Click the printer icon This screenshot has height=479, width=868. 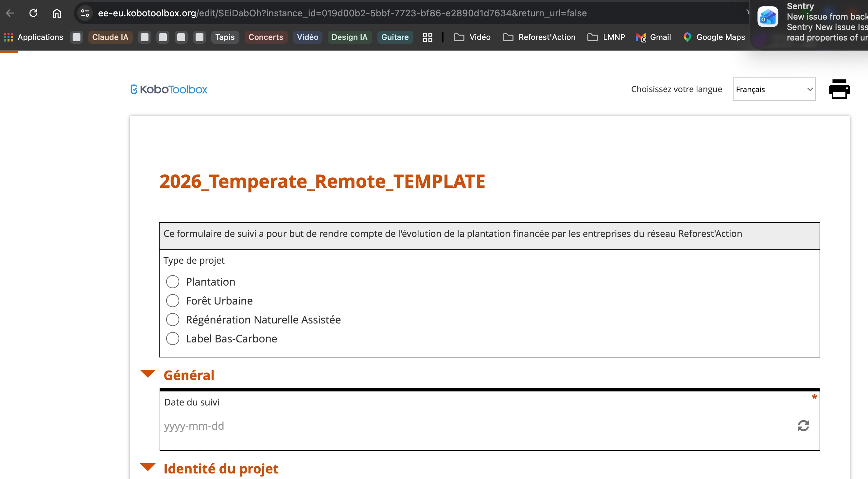tap(839, 89)
